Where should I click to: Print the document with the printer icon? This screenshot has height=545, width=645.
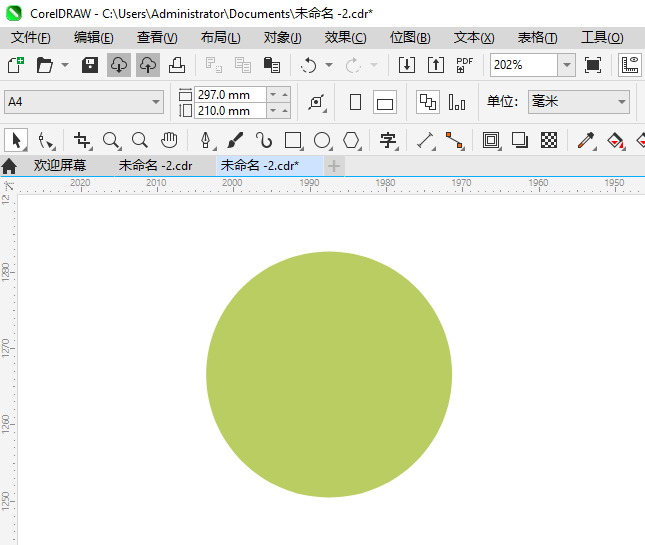pos(177,65)
